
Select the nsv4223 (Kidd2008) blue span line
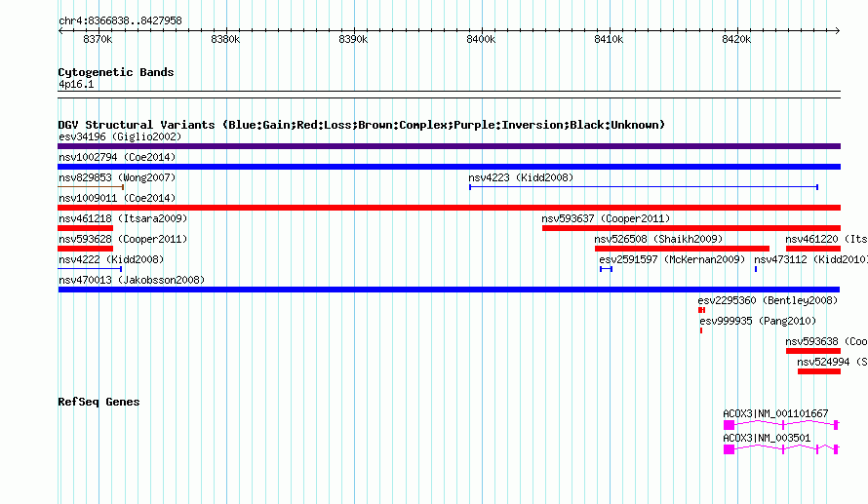click(644, 187)
